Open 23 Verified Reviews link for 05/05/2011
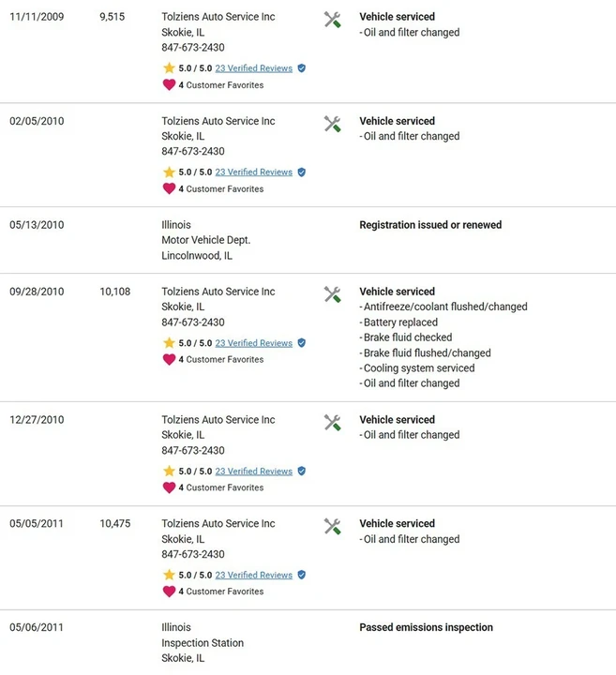Image resolution: width=616 pixels, height=675 pixels. tap(253, 575)
